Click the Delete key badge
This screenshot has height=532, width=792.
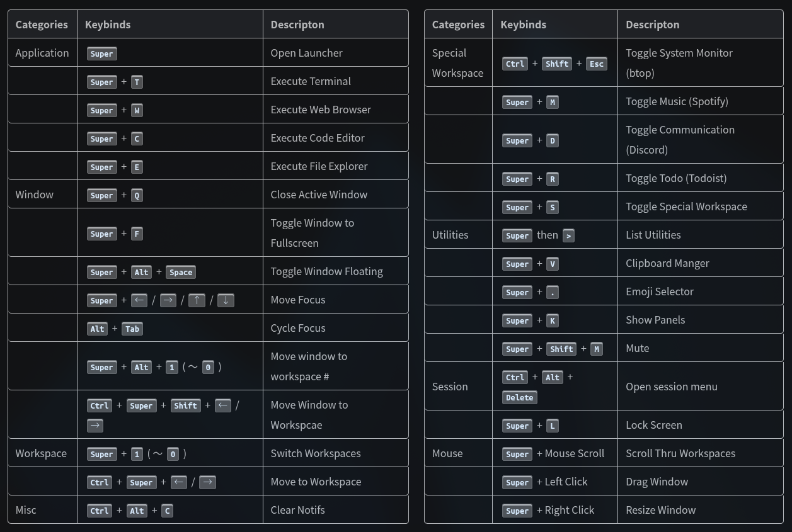click(x=519, y=397)
